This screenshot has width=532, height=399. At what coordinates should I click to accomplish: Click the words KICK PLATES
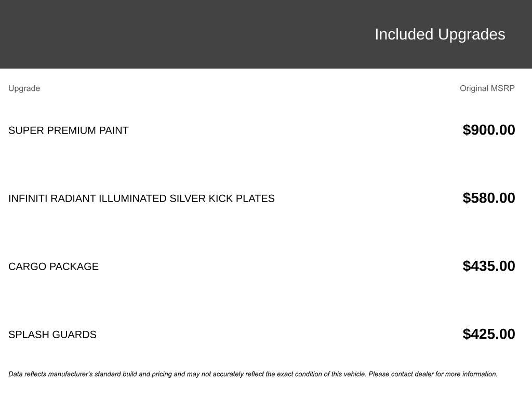point(242,198)
